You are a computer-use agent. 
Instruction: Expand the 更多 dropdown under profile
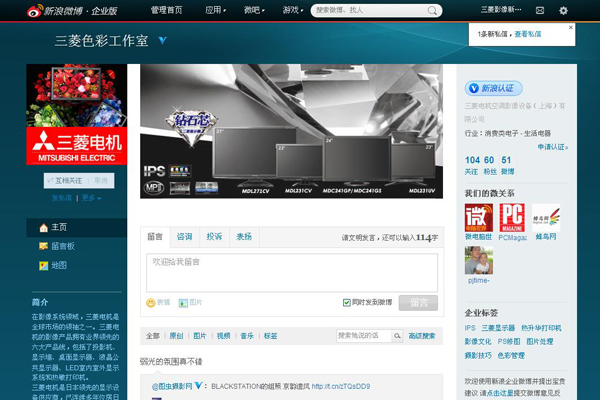(92, 198)
